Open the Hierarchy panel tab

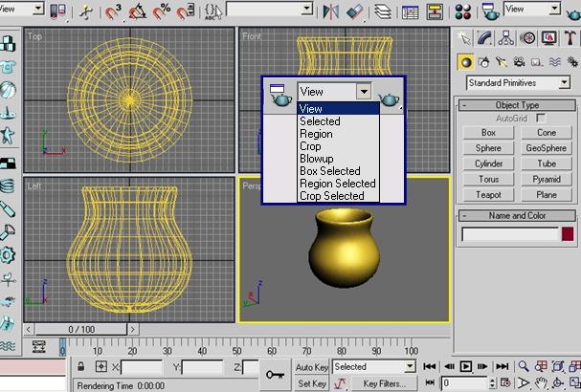click(506, 37)
